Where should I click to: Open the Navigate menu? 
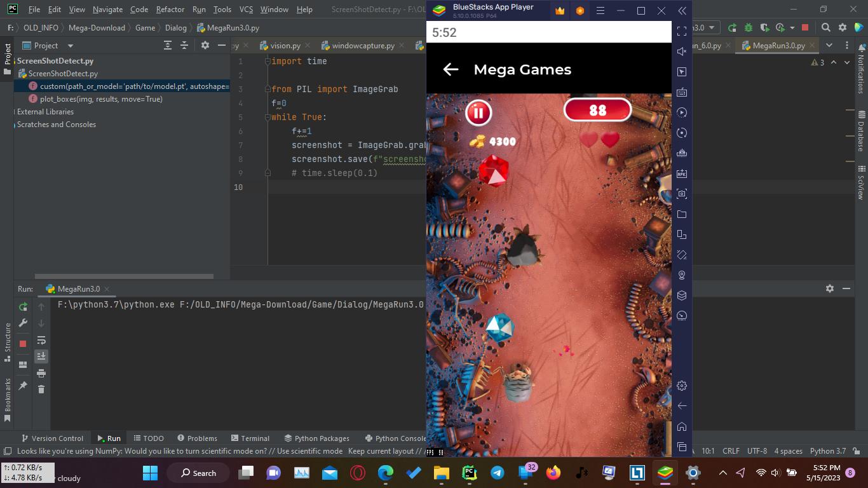coord(107,10)
